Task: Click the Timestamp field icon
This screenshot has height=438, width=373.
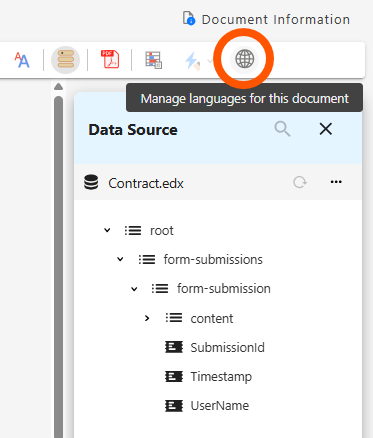Action: pos(174,377)
